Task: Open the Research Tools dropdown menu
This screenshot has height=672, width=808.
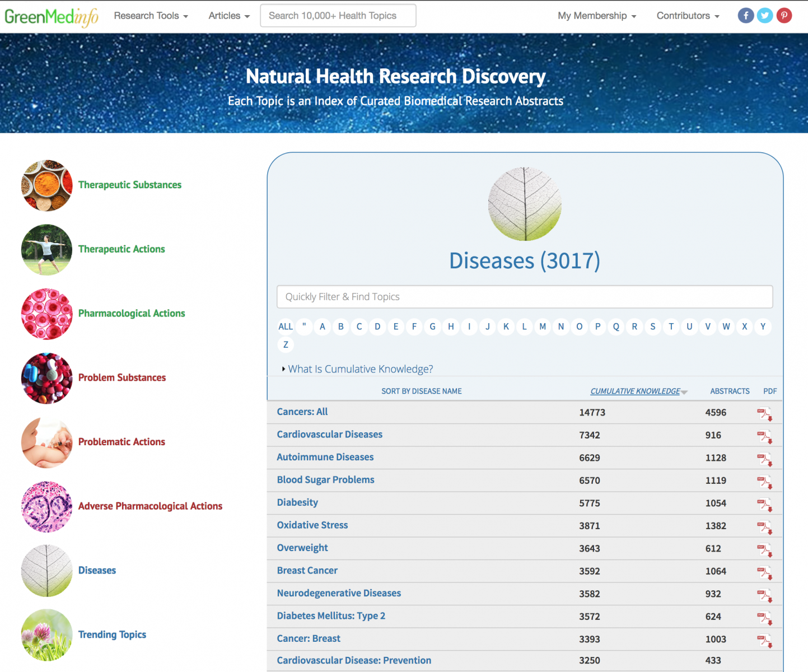Action: click(x=151, y=16)
